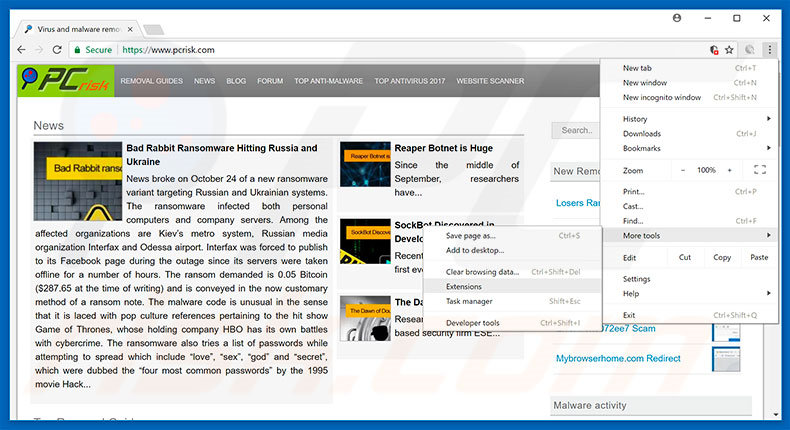
Task: Toggle fullscreen icon in Zoom row
Action: pyautogui.click(x=760, y=170)
